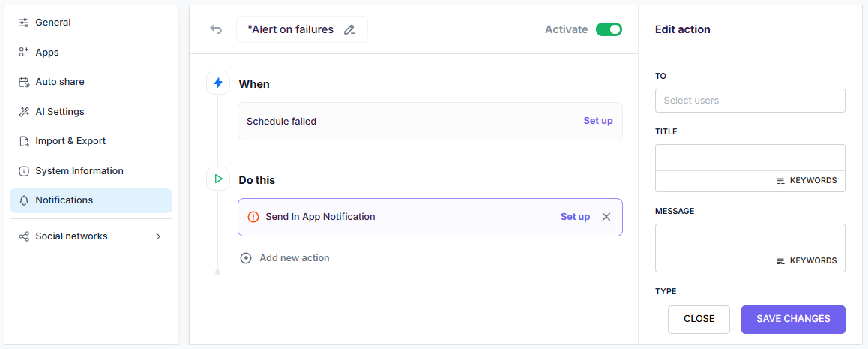
Task: Click the play triangle Do this icon
Action: (x=218, y=179)
